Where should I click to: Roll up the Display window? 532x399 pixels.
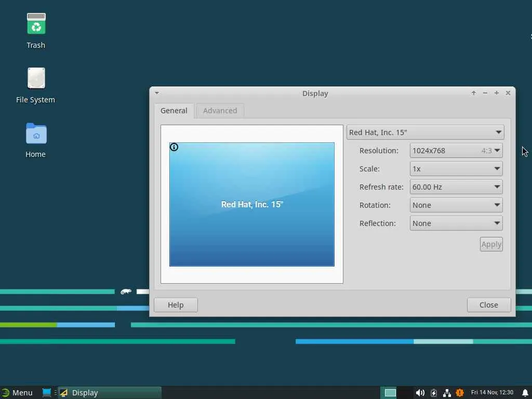pyautogui.click(x=474, y=93)
